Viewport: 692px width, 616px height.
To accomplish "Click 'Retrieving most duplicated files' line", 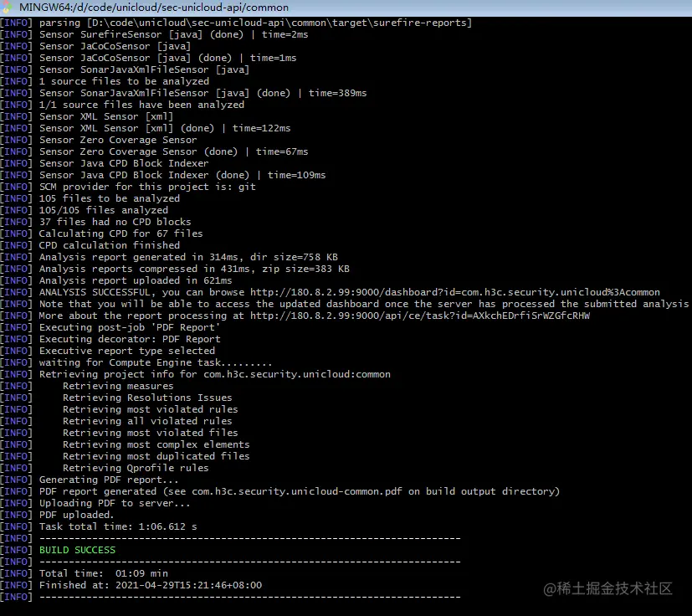I will pyautogui.click(x=156, y=456).
